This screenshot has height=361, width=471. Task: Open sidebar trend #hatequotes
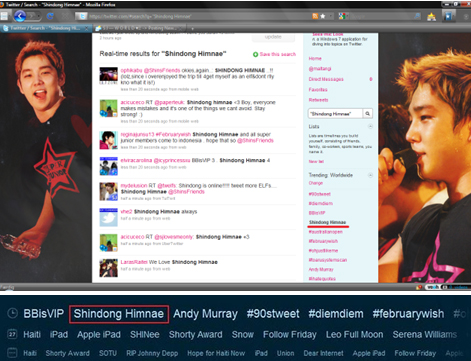322,279
